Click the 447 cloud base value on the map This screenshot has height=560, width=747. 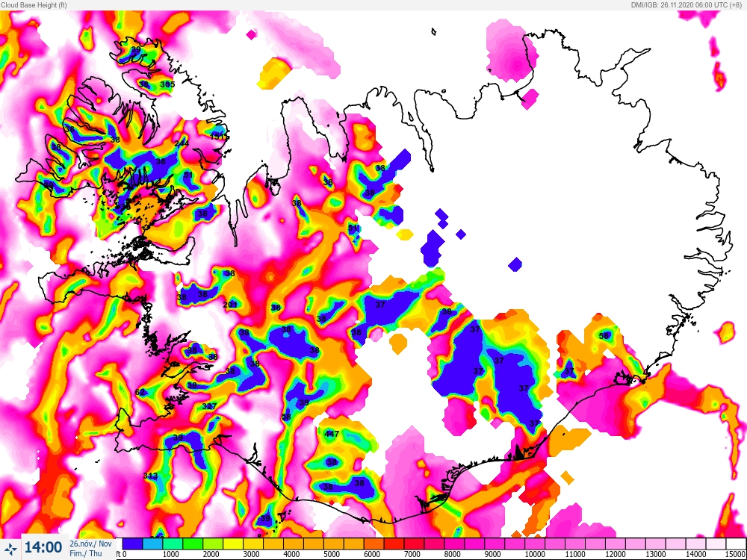click(332, 434)
